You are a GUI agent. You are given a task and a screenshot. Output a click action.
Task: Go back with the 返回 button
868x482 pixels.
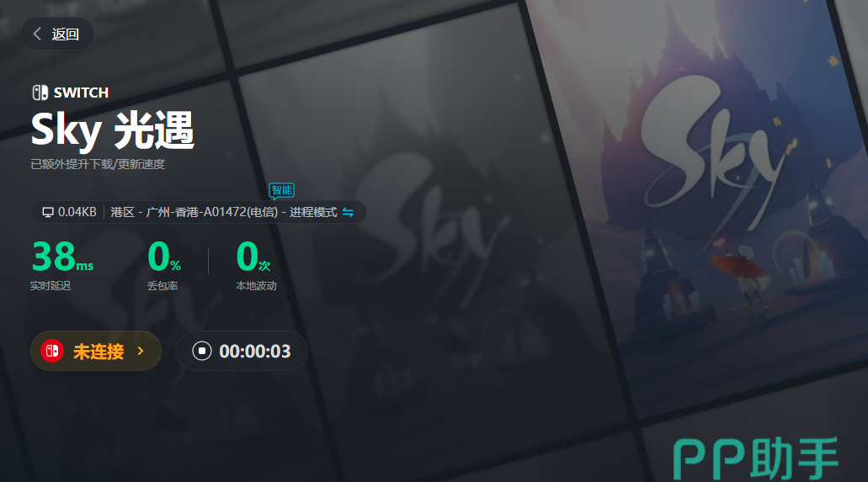click(57, 34)
